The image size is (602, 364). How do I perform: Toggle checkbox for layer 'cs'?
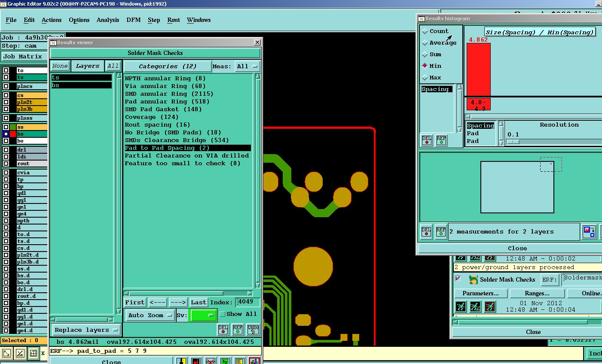[6, 95]
